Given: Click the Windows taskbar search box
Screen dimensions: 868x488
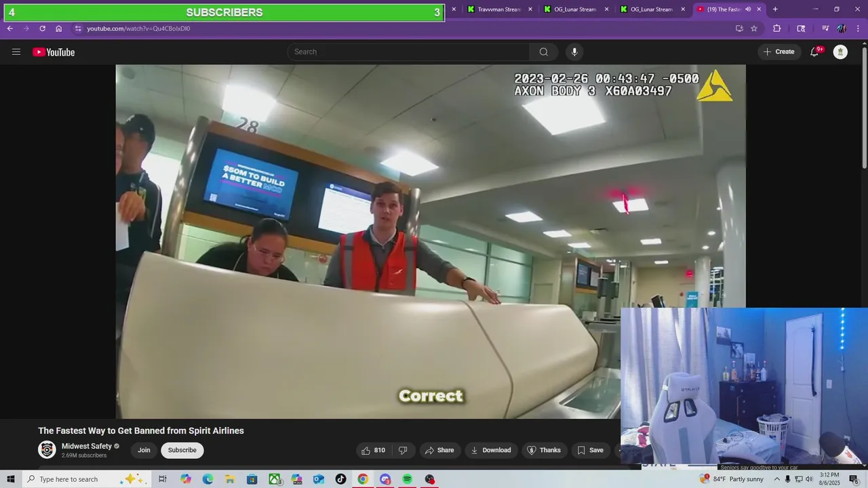Looking at the screenshot, I should pos(87,479).
